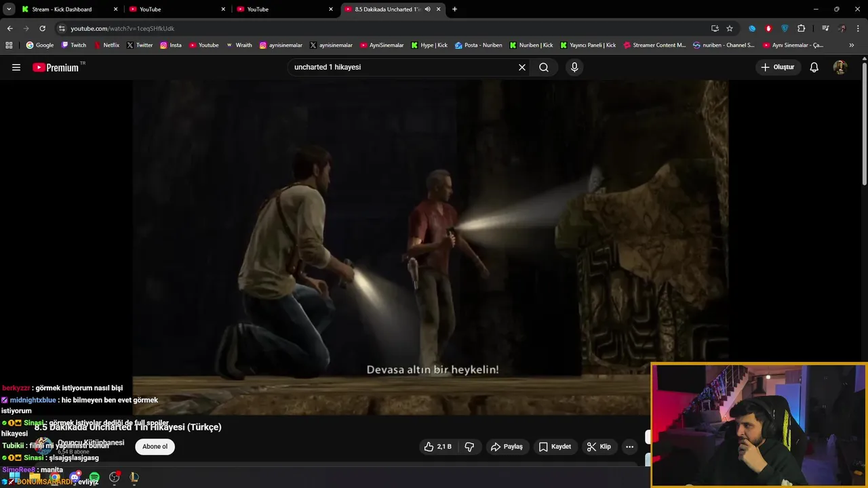Open the AyniSinemalar YouTube bookmark
Screen dimensions: 868x488
382,45
